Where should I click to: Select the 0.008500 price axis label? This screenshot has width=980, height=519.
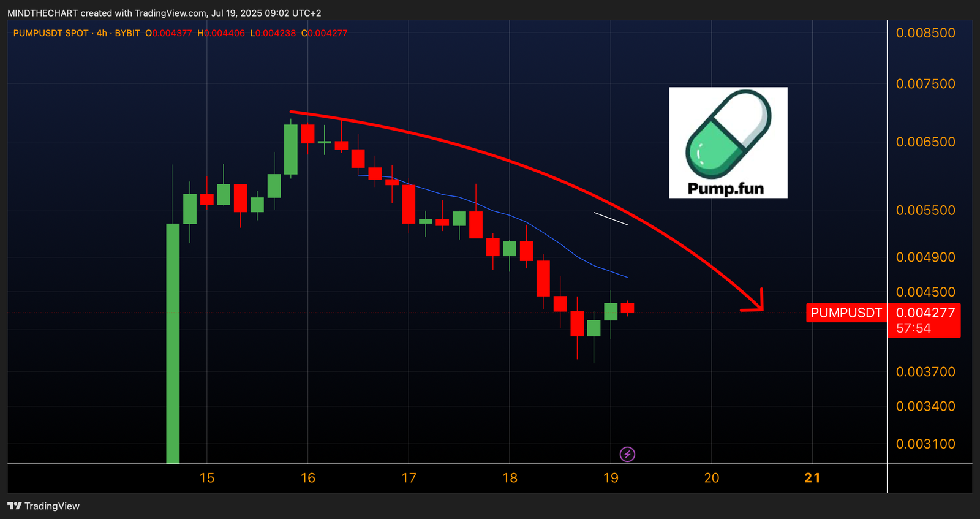(925, 33)
